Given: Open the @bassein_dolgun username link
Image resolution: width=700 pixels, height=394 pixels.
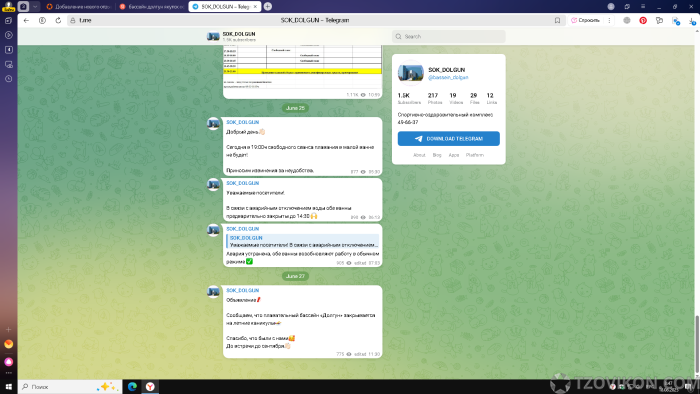Looking at the screenshot, I should (x=448, y=78).
